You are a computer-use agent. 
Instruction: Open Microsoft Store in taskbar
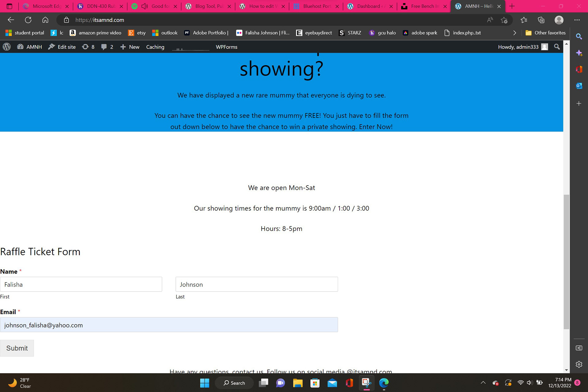pyautogui.click(x=315, y=383)
